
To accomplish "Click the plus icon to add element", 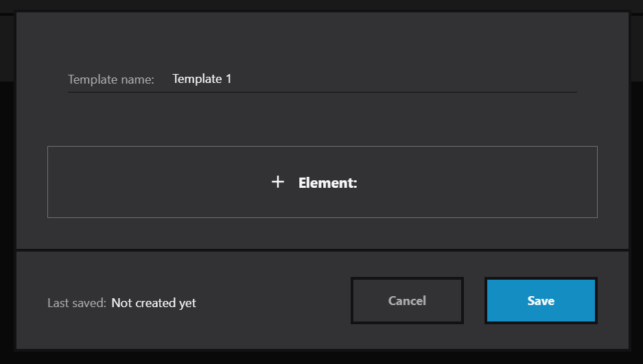I will coord(278,182).
